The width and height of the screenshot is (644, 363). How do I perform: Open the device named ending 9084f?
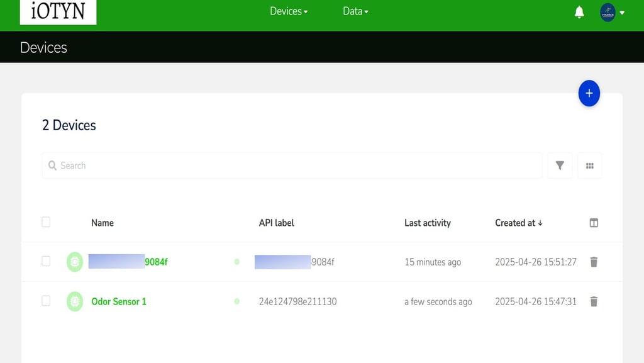pyautogui.click(x=128, y=262)
